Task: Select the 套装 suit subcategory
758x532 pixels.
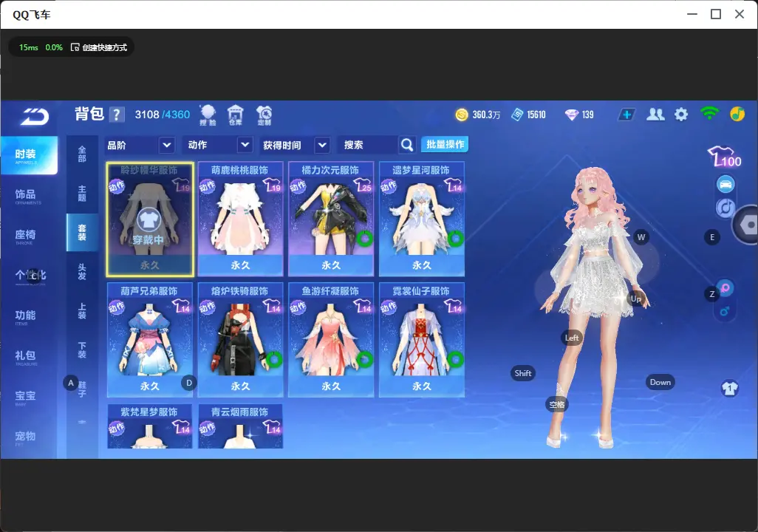Action: pos(82,232)
